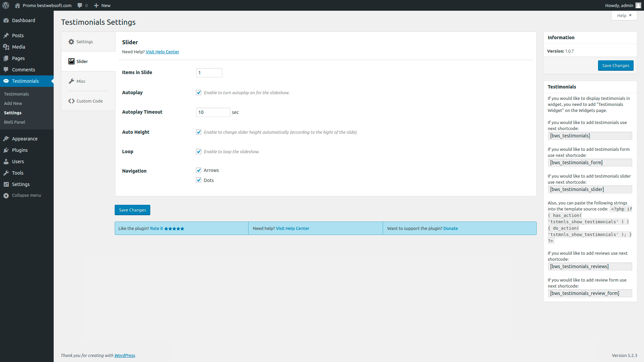Open Visit Help Center link in blue bar
The height and width of the screenshot is (362, 644).
pos(292,229)
